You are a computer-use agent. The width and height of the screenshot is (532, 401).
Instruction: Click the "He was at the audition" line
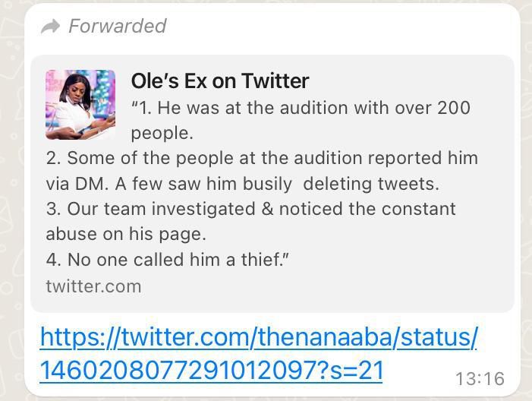pyautogui.click(x=301, y=107)
